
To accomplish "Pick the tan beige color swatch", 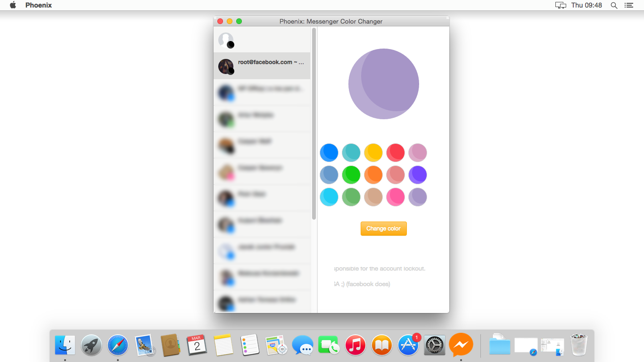I will click(x=373, y=197).
